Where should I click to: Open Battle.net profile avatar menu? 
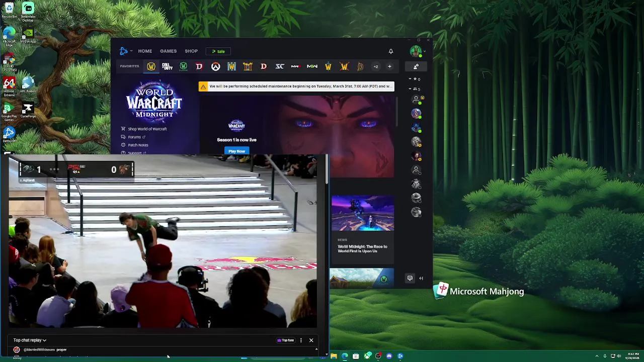pos(416,51)
